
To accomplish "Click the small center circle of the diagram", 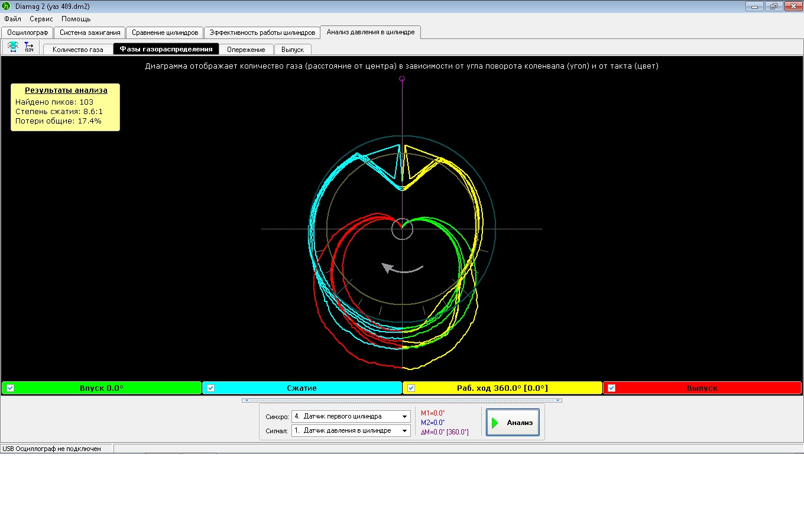I will tap(402, 229).
